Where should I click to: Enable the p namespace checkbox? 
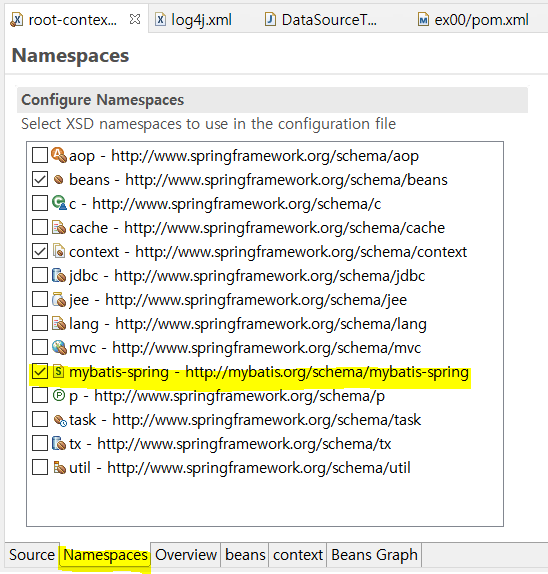[x=40, y=395]
